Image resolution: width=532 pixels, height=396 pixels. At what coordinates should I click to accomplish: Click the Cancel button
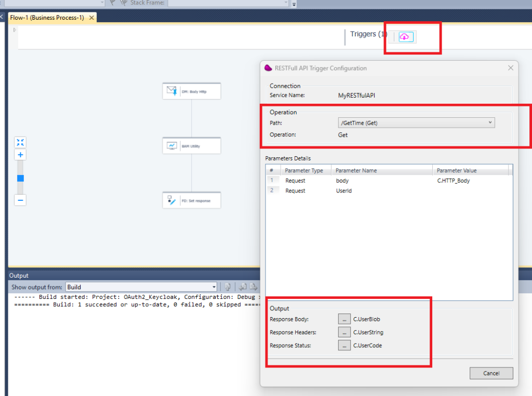click(491, 373)
